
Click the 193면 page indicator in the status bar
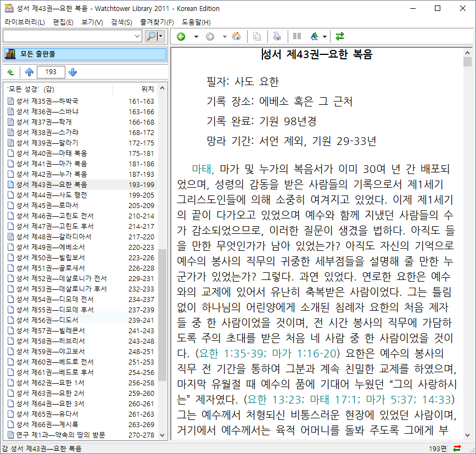(438, 449)
